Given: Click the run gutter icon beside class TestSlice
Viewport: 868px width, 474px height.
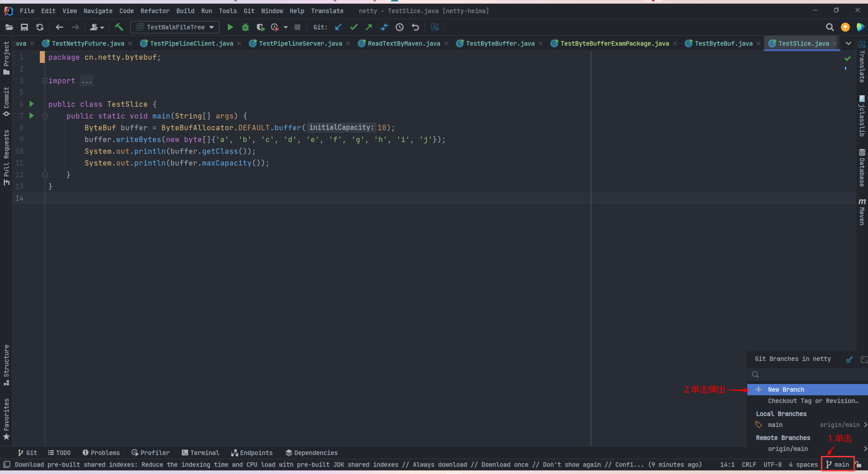Looking at the screenshot, I should 32,104.
